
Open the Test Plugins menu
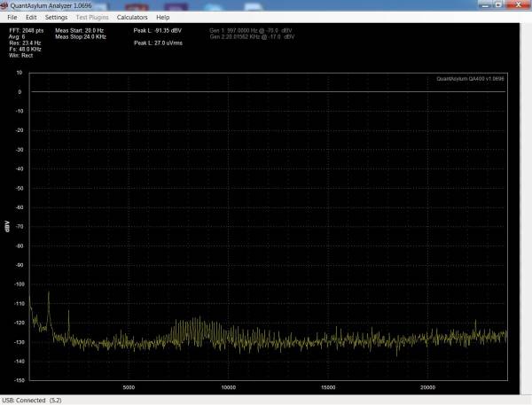92,18
